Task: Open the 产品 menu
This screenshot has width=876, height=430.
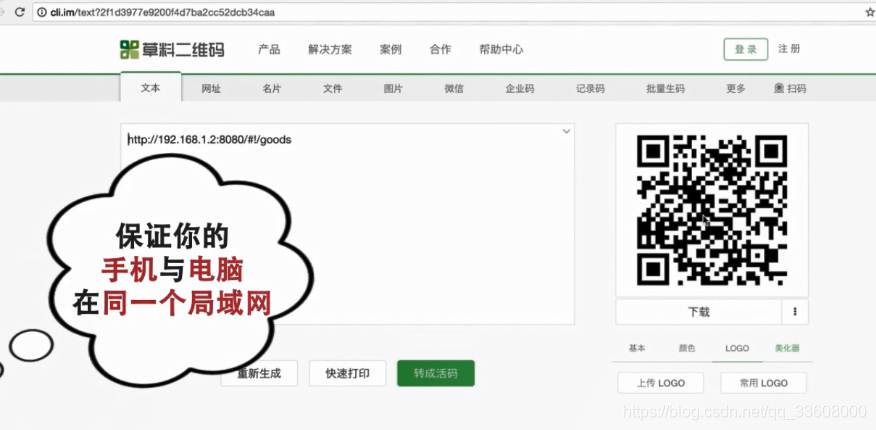Action: point(269,50)
